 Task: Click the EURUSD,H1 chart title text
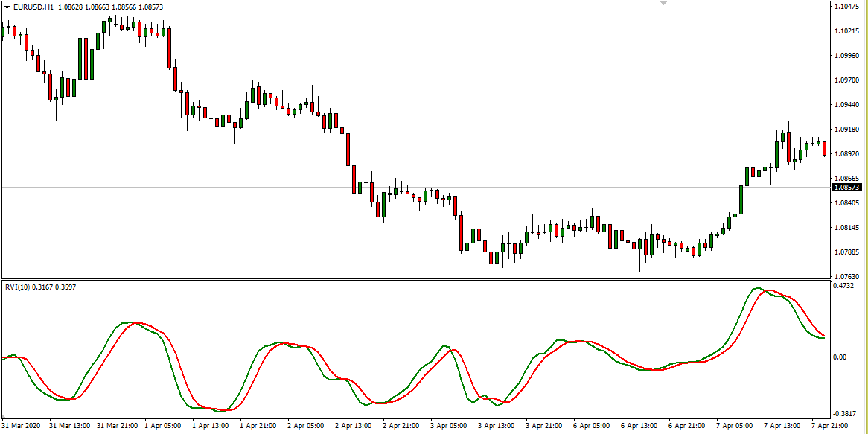click(x=33, y=7)
